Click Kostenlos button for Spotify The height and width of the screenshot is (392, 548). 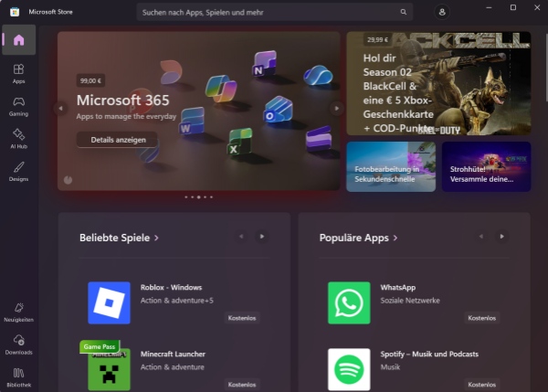point(481,385)
